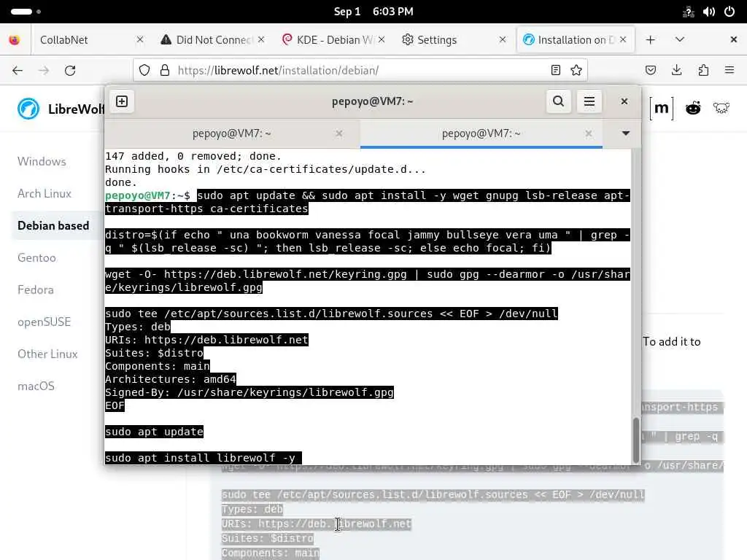
Task: Open the macOS installation page
Action: pyautogui.click(x=36, y=386)
